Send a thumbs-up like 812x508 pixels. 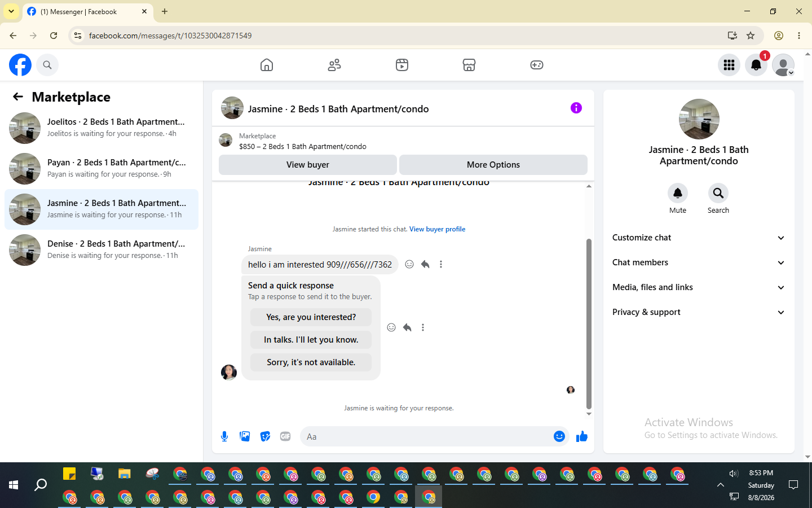coord(582,436)
